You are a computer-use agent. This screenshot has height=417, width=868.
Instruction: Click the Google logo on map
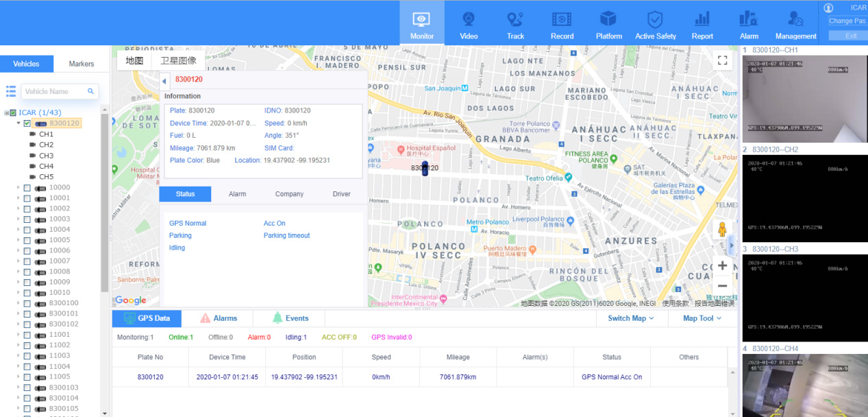pos(130,300)
